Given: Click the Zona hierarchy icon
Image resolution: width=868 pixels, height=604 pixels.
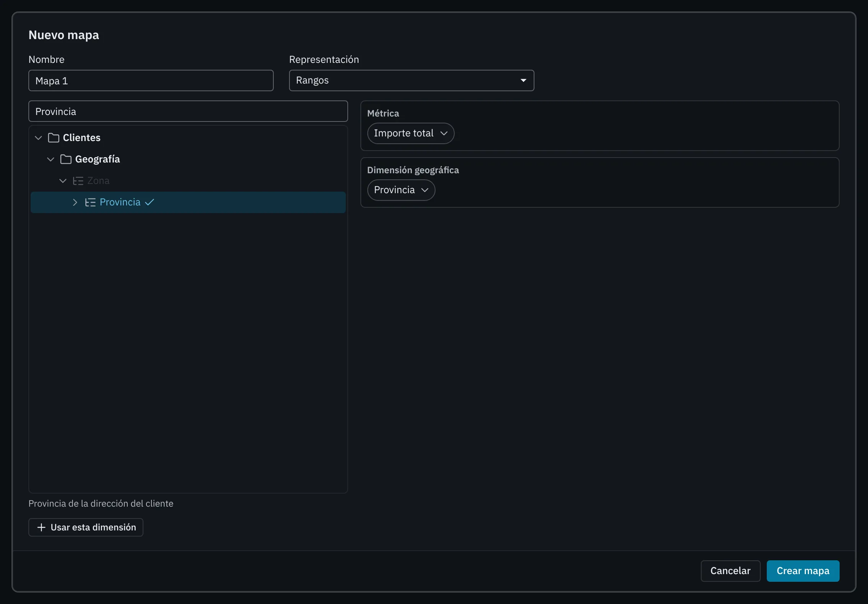Looking at the screenshot, I should point(78,181).
